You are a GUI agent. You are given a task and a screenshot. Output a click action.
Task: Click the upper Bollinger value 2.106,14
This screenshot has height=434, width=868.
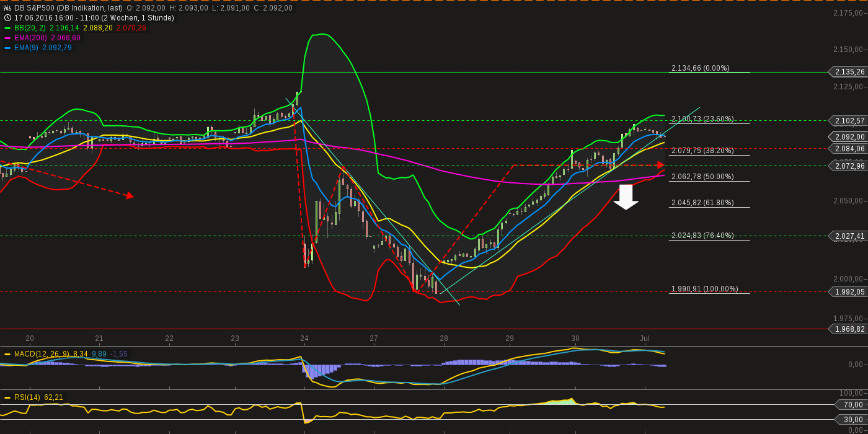[x=66, y=28]
